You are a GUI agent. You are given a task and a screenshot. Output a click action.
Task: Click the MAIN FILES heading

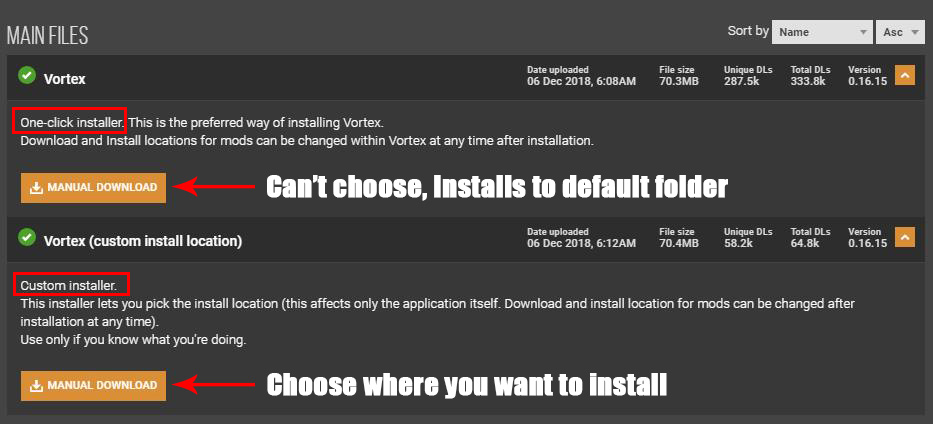pyautogui.click(x=47, y=36)
